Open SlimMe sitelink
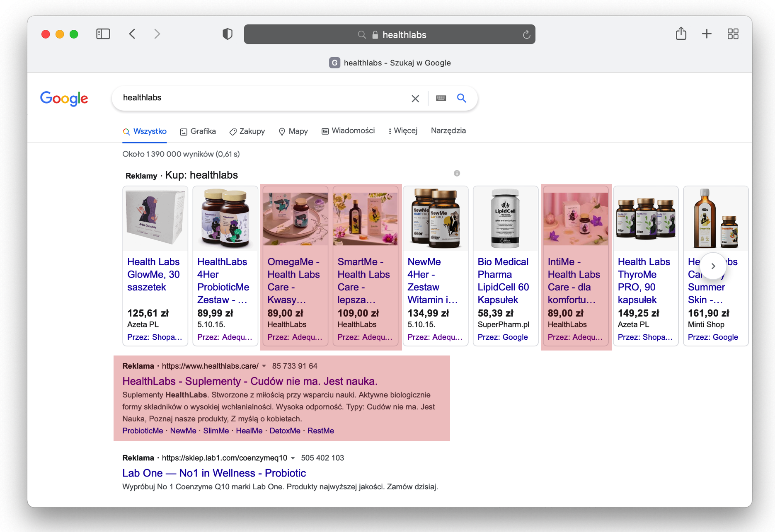The width and height of the screenshot is (775, 532). coord(216,431)
